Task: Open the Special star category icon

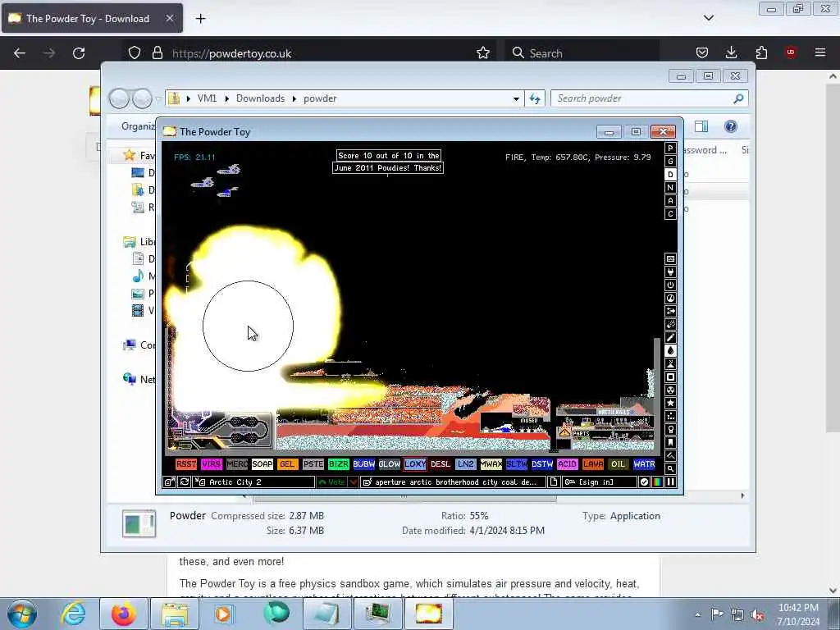Action: (670, 404)
